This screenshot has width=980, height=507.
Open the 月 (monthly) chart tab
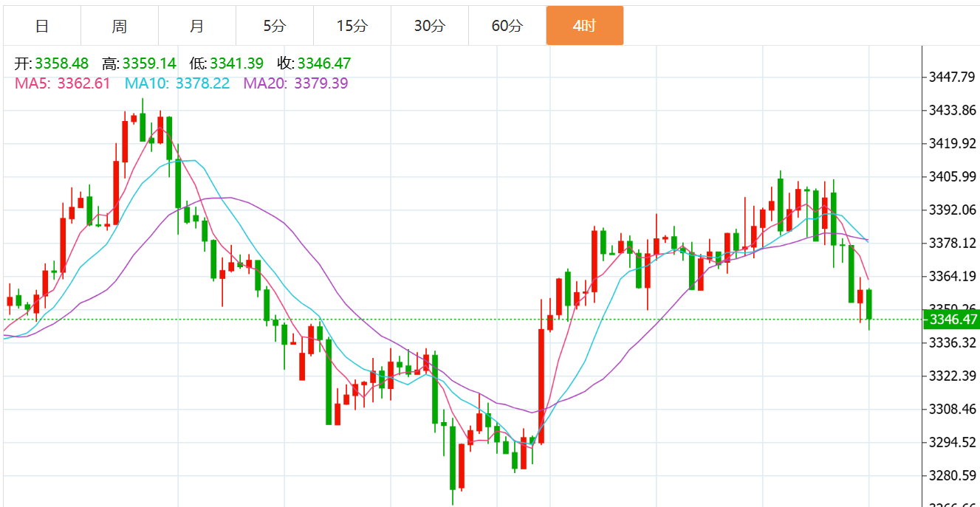(x=196, y=26)
